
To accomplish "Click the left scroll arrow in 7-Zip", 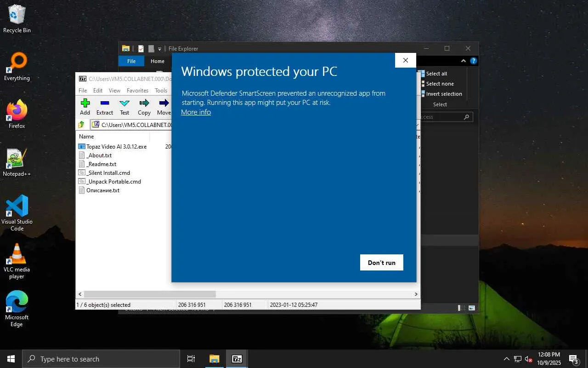I will tap(80, 294).
